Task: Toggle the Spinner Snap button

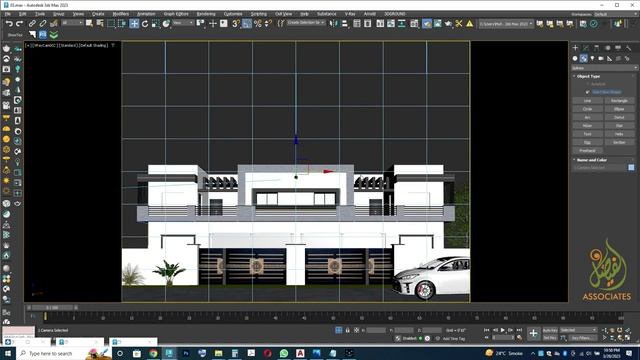Action: 268,24
